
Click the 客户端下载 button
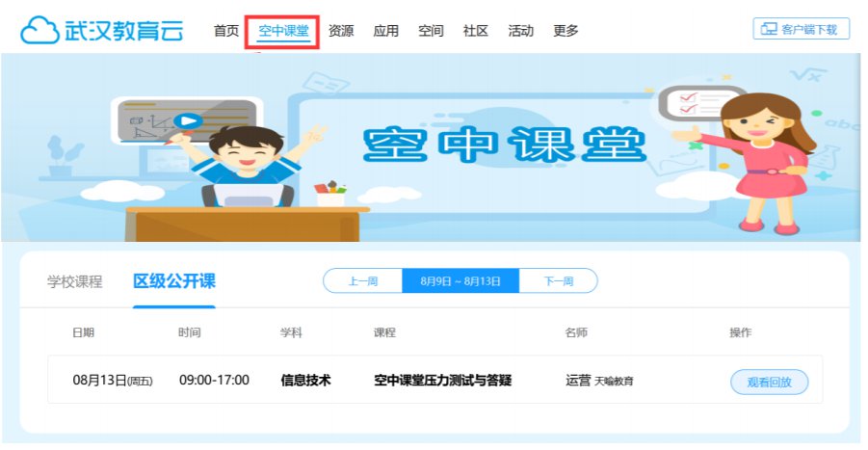(x=801, y=29)
